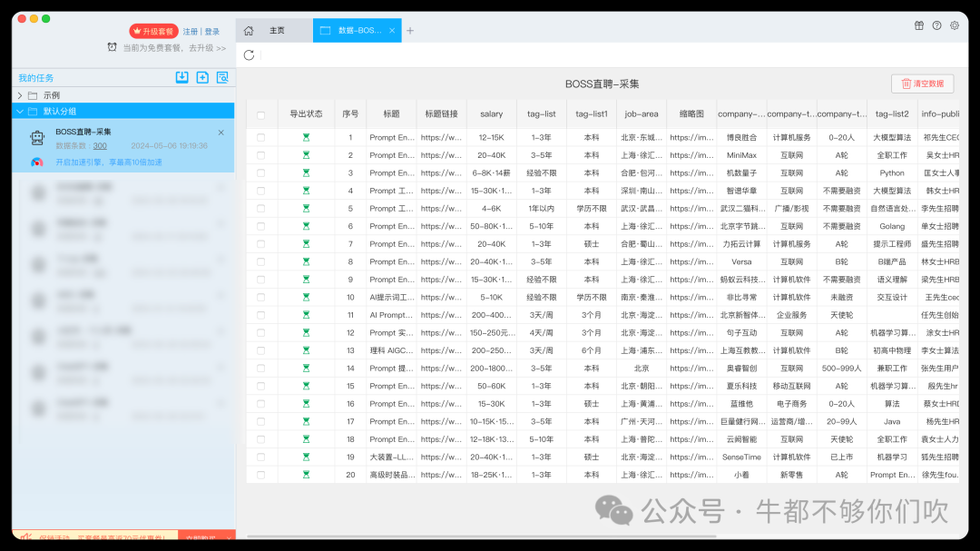
Task: Click the 序号 column header
Action: coord(350,113)
